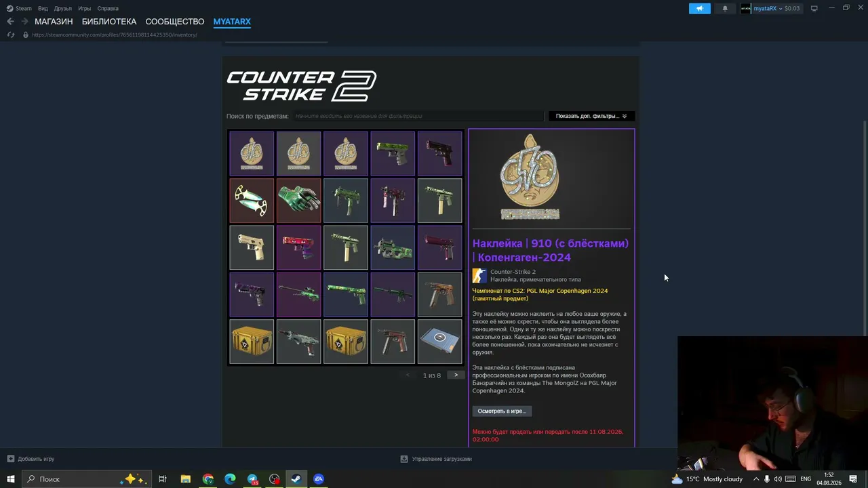Click the item title Наклейка | 910 (с блёстками)
The image size is (868, 488).
coord(551,250)
